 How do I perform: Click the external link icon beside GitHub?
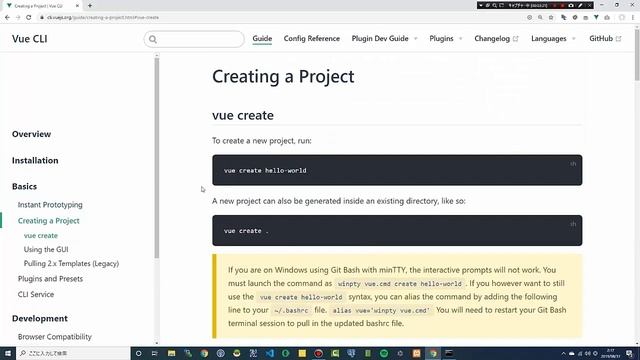(x=618, y=39)
